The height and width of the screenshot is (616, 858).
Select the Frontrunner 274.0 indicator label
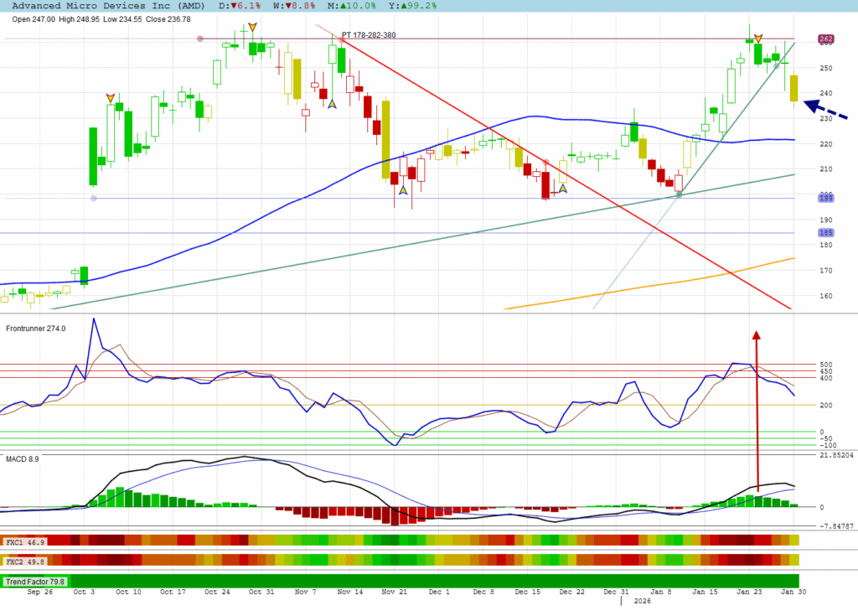tap(36, 329)
